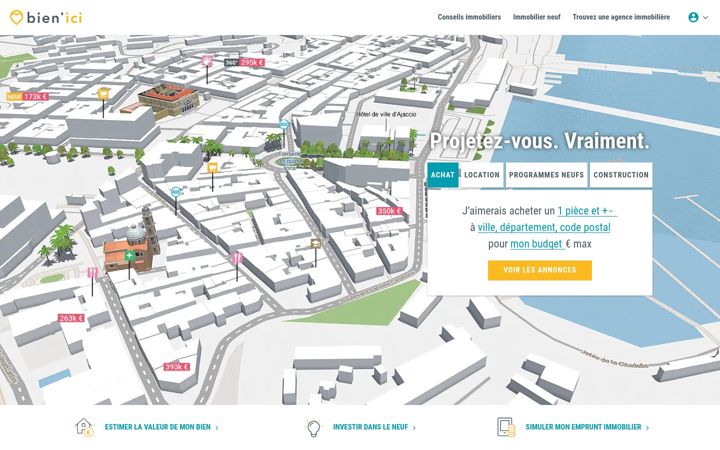Click the NEUF badge beside 173k €
The height and width of the screenshot is (450, 720).
(14, 97)
